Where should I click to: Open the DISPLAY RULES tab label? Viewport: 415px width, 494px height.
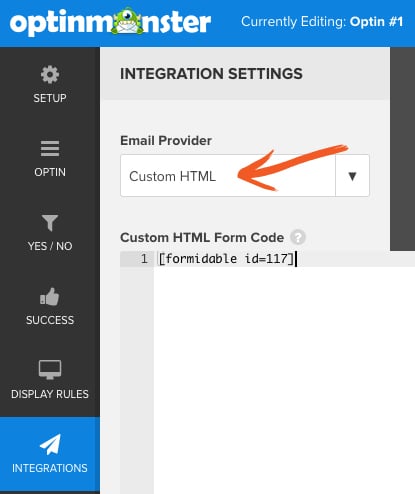(50, 394)
